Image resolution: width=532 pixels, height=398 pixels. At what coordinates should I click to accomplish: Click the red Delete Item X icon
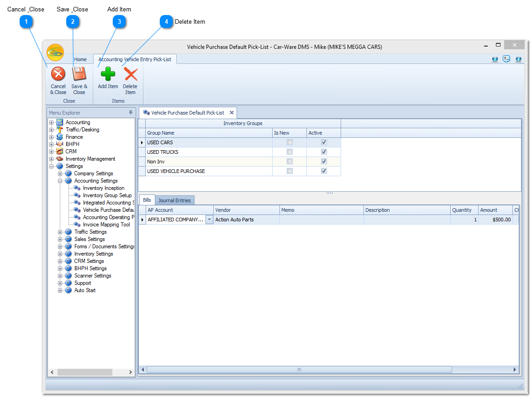coord(130,73)
